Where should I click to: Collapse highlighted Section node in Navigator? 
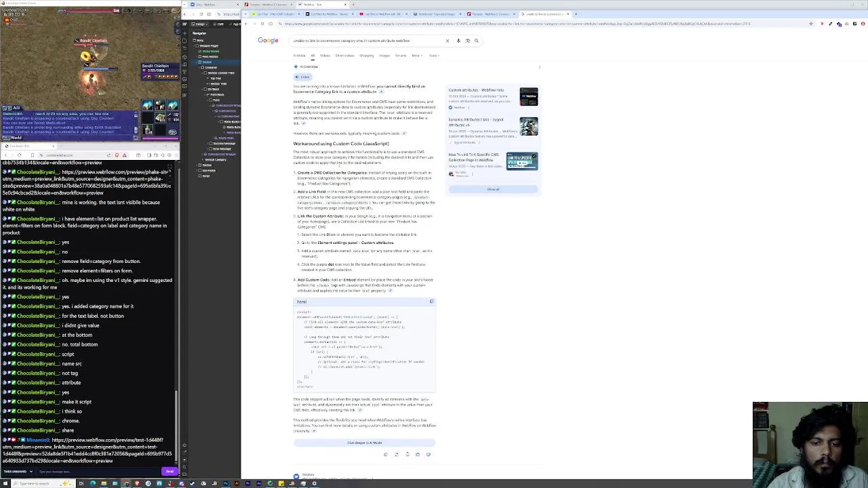click(x=197, y=62)
